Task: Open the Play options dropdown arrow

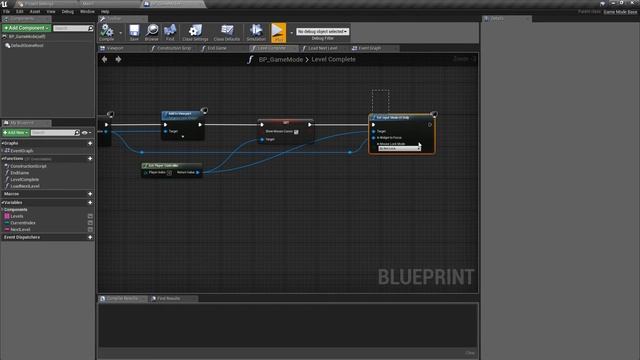Action: pyautogui.click(x=291, y=33)
